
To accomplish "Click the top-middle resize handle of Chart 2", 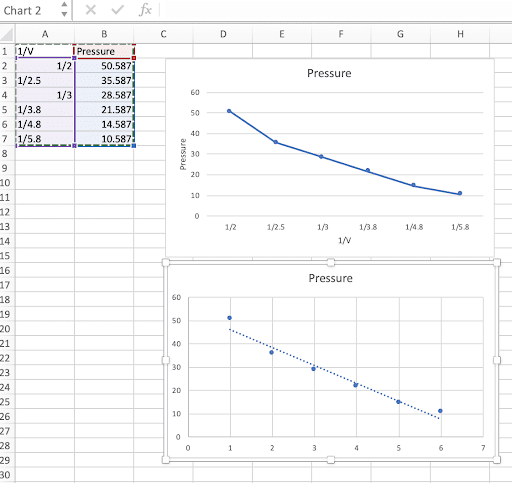I will coord(331,263).
